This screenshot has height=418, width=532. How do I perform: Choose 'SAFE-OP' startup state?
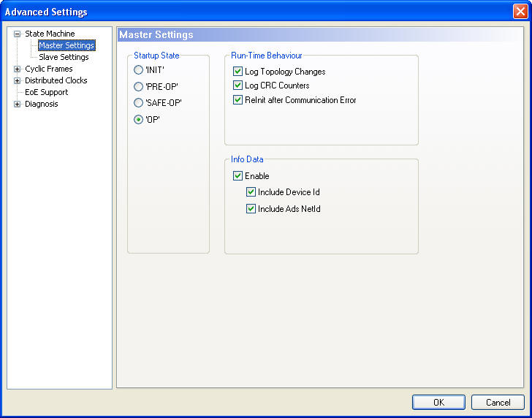tap(139, 103)
